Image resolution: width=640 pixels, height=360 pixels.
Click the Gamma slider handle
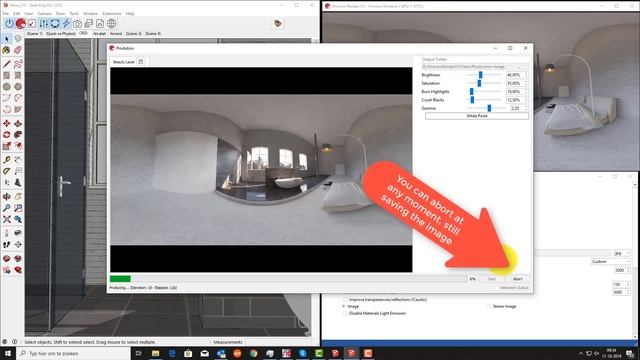pyautogui.click(x=489, y=108)
